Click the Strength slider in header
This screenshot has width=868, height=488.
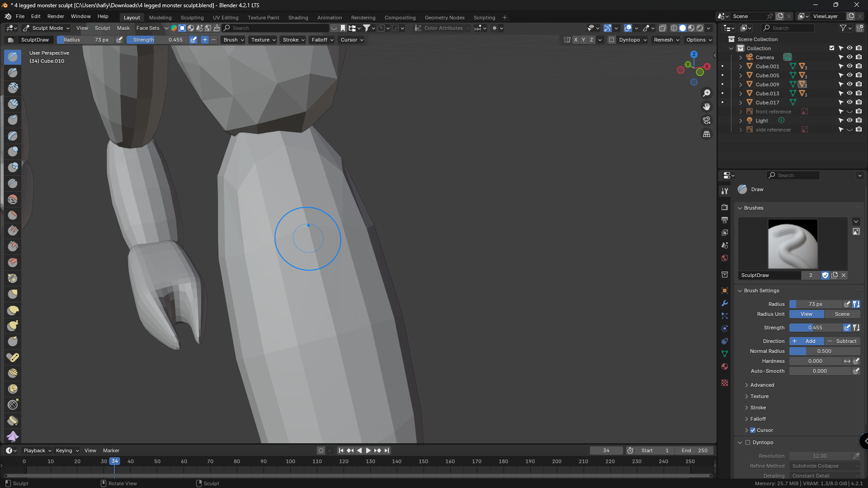pyautogui.click(x=157, y=40)
